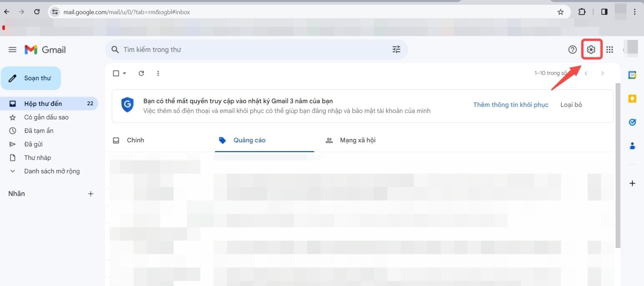Open the More options three-dot menu
Image resolution: width=644 pixels, height=286 pixels.
(x=158, y=73)
